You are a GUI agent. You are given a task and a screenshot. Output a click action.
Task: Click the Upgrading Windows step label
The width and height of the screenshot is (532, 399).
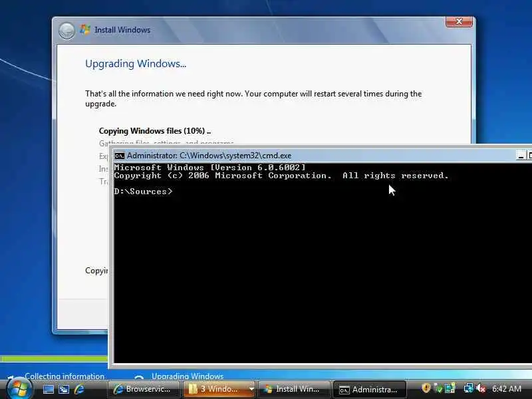188,376
